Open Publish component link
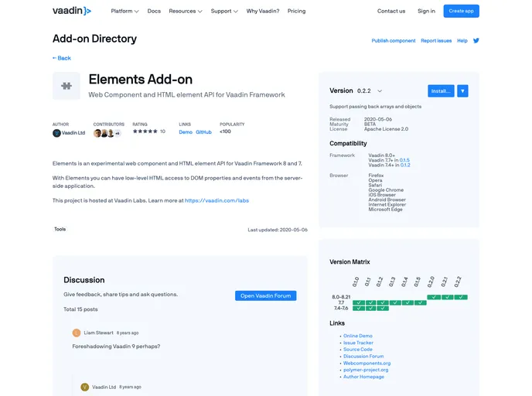 coord(394,41)
